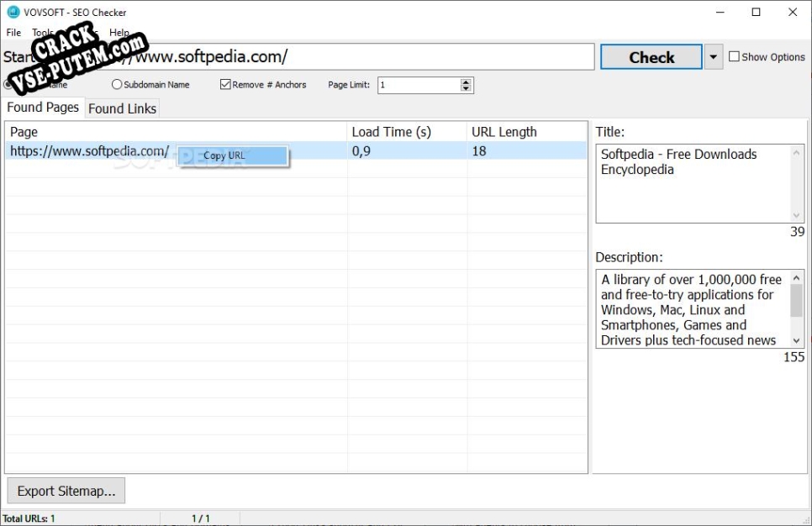Click the Export Sitemap... button
812x526 pixels.
click(x=66, y=491)
